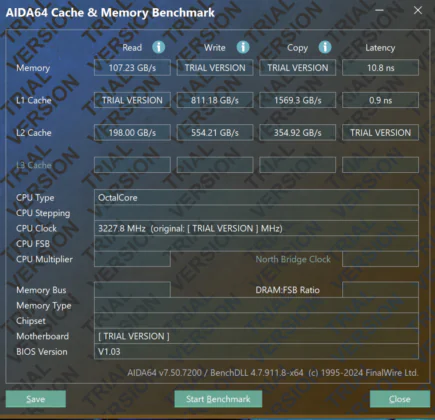Image resolution: width=435 pixels, height=420 pixels.
Task: Click Memory write TRIAL VERSION cell
Action: pos(215,68)
